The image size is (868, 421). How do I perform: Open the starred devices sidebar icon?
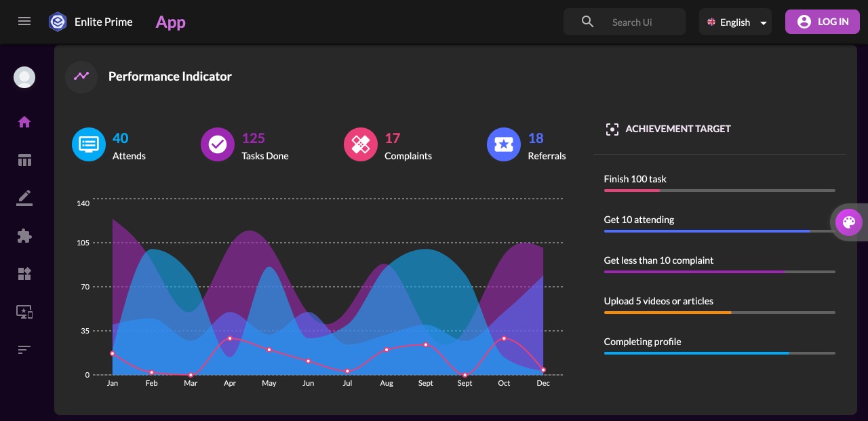point(24,312)
